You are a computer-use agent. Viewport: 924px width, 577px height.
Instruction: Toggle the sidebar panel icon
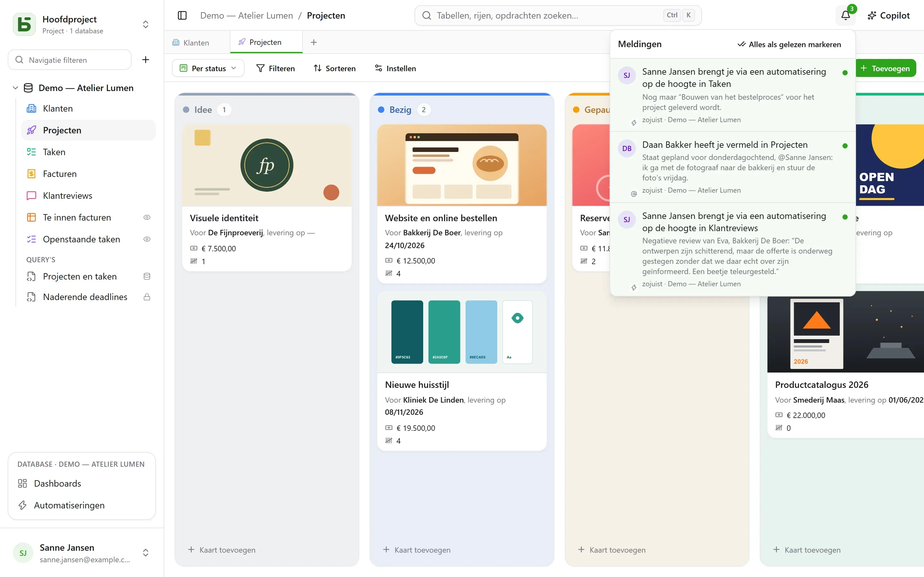coord(182,16)
